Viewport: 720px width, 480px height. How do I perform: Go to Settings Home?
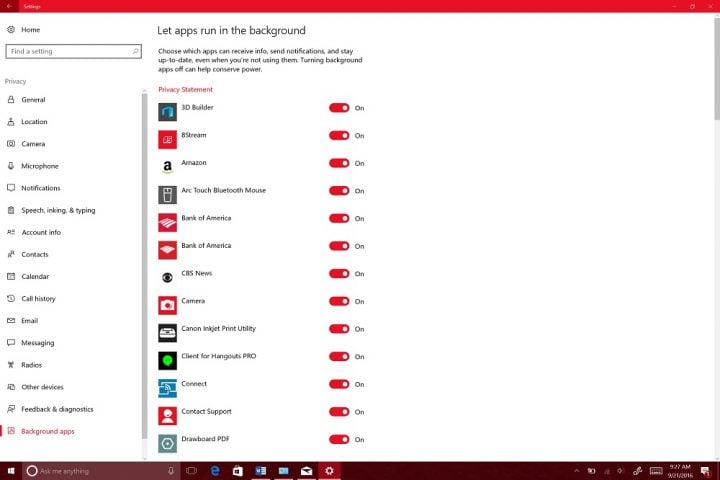pyautogui.click(x=30, y=29)
